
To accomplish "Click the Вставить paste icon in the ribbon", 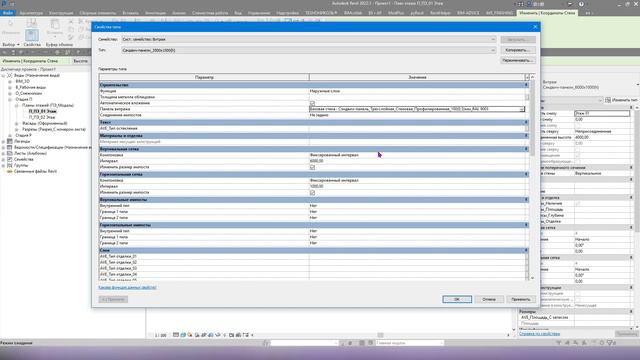I will [55, 24].
